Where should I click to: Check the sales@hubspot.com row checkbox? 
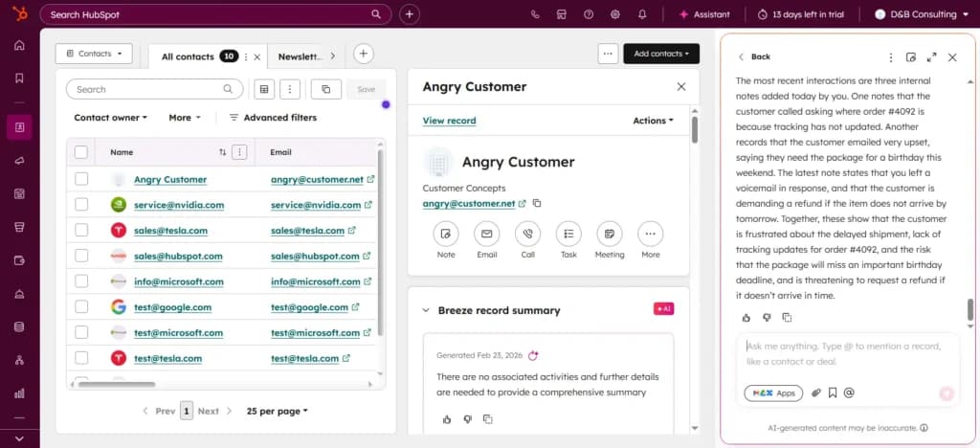point(81,256)
